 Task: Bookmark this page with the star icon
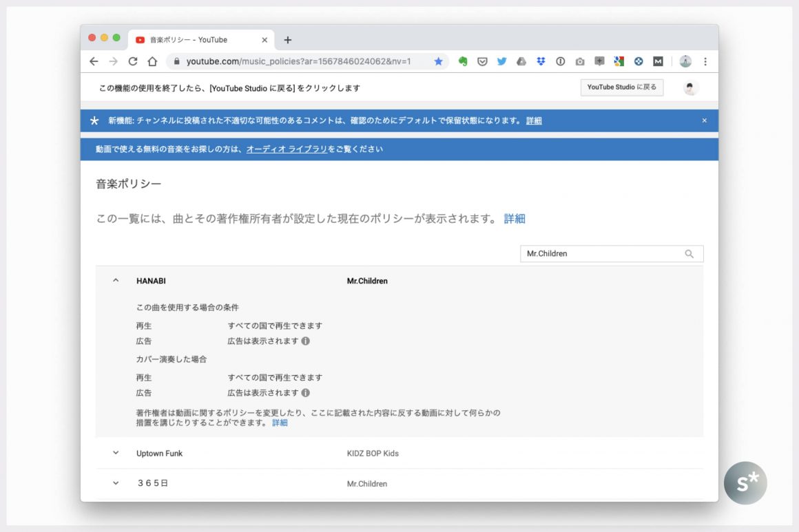(x=439, y=61)
